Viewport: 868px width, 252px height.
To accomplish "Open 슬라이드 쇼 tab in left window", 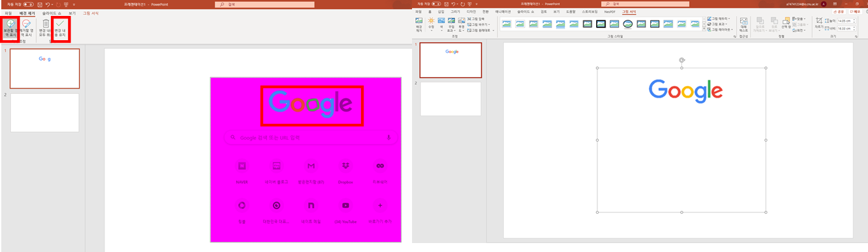I will pyautogui.click(x=52, y=13).
